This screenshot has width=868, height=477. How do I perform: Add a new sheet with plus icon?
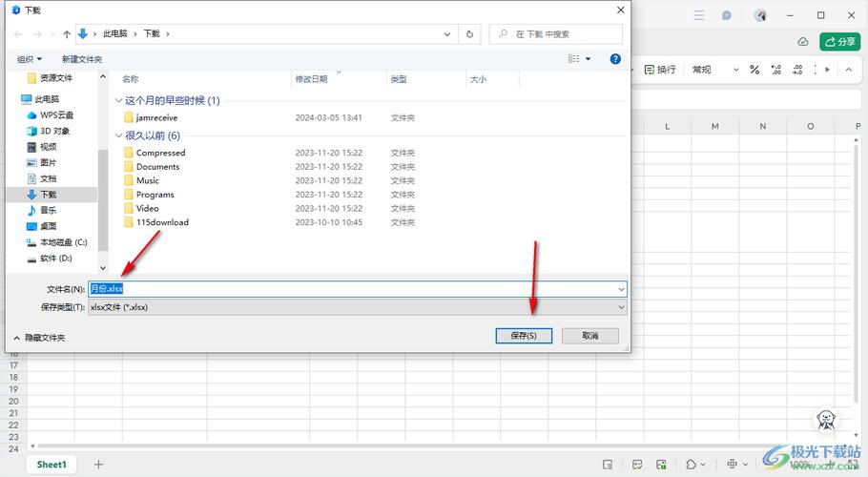[x=98, y=465]
